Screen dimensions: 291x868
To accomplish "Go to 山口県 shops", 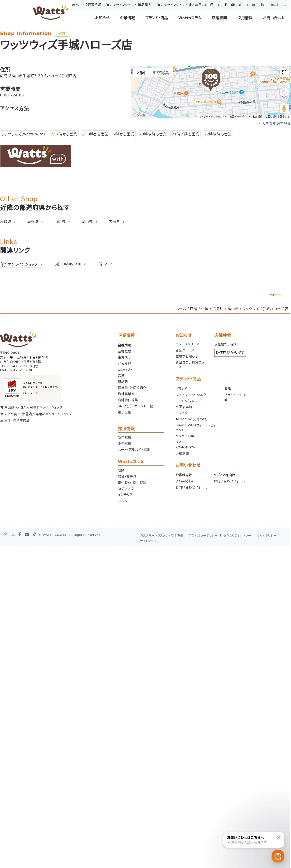I will (x=62, y=222).
